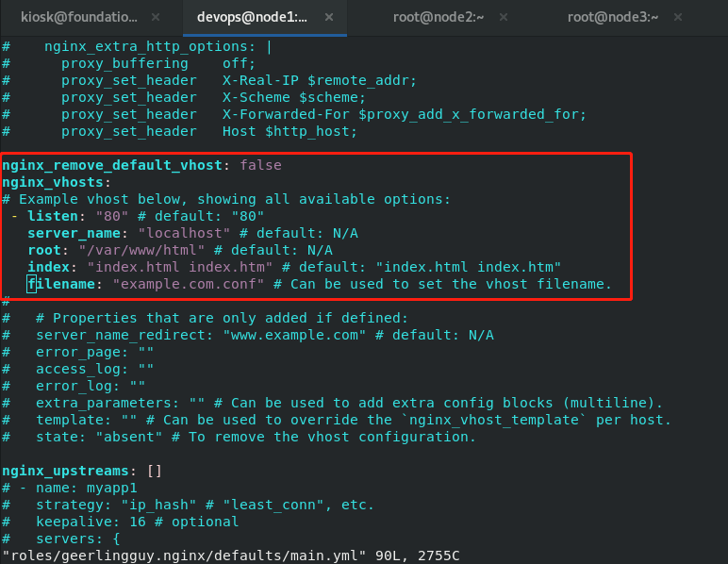
Task: Click the listen key
Action: 53,216
